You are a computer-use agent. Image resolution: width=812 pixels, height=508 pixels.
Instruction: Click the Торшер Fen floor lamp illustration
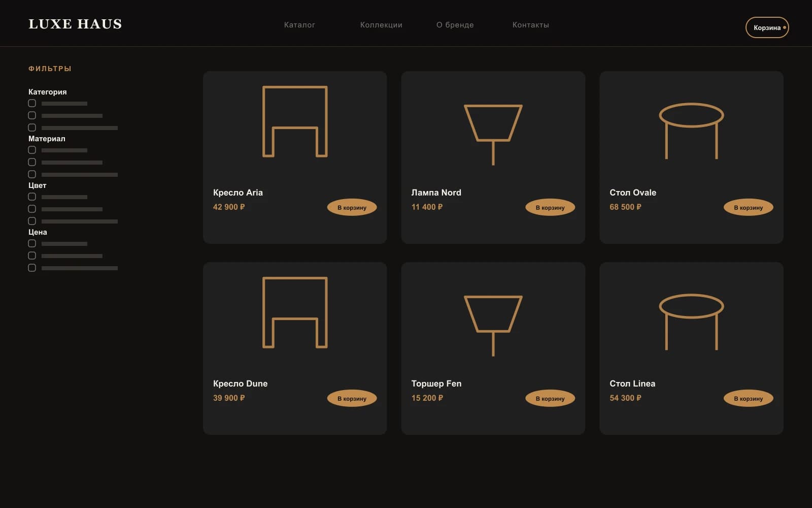point(493,326)
